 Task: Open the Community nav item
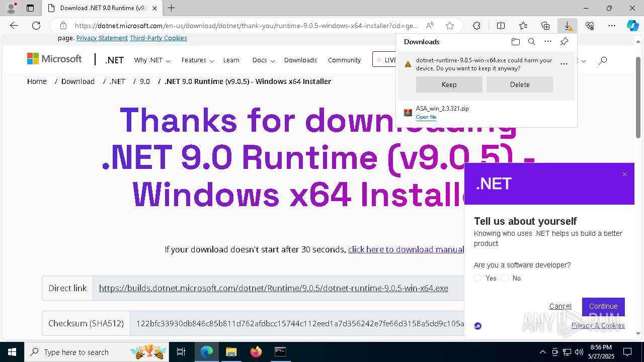pyautogui.click(x=344, y=60)
